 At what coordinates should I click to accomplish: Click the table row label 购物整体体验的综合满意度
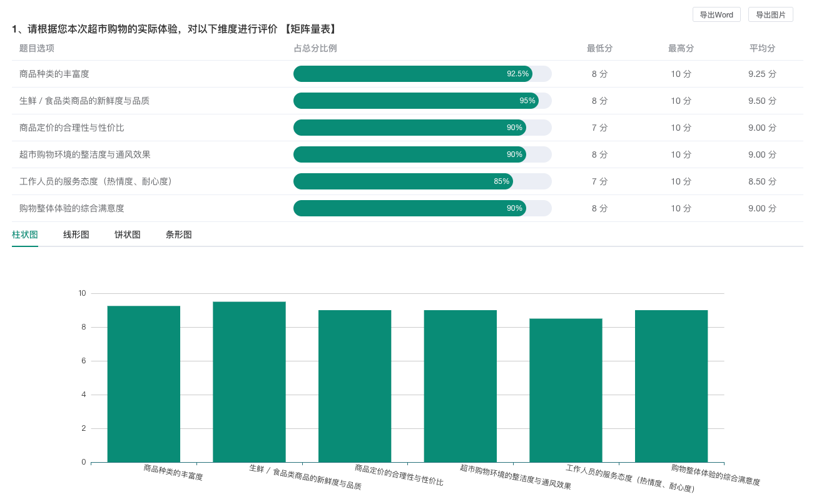[72, 208]
